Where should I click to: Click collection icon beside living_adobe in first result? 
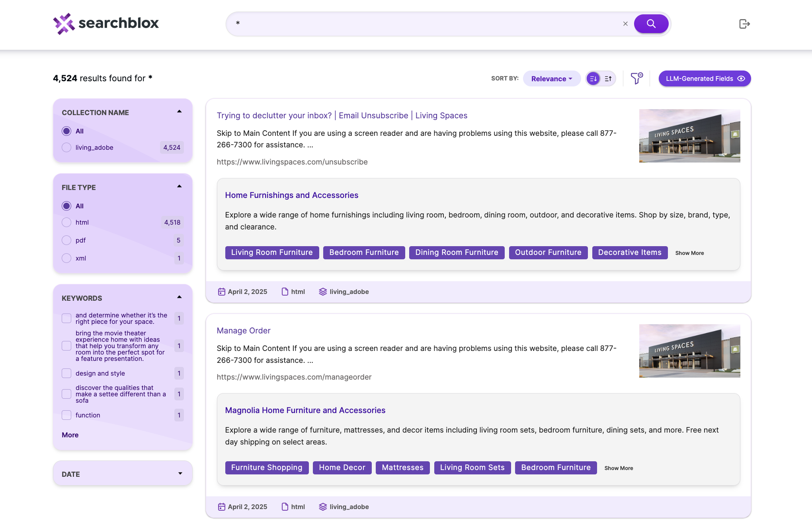click(323, 292)
